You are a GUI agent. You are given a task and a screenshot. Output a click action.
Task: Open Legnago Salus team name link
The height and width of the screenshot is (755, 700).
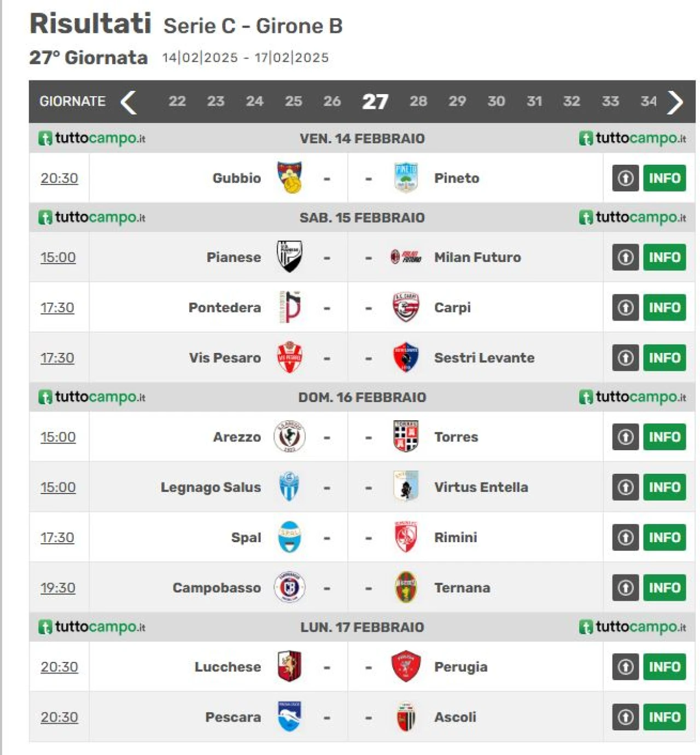(x=211, y=487)
